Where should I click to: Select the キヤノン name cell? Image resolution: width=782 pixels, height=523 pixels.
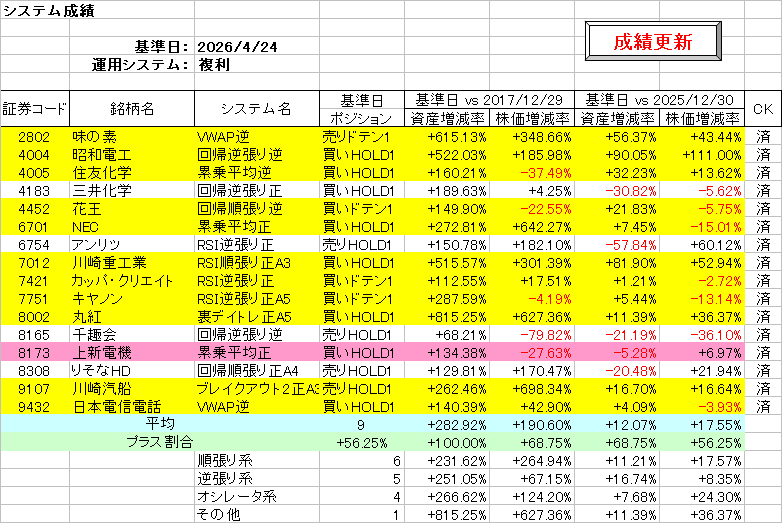(x=132, y=298)
